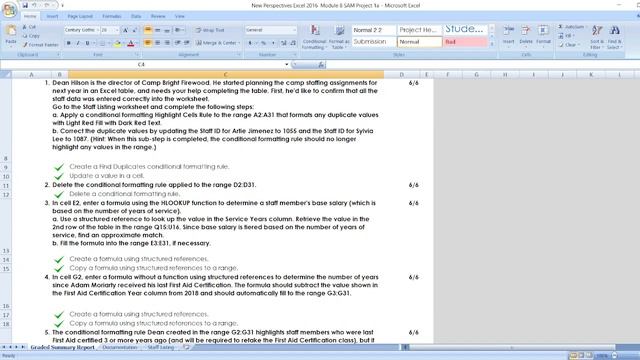Activate the Format Painter
640x360 pixels.
tap(40, 45)
